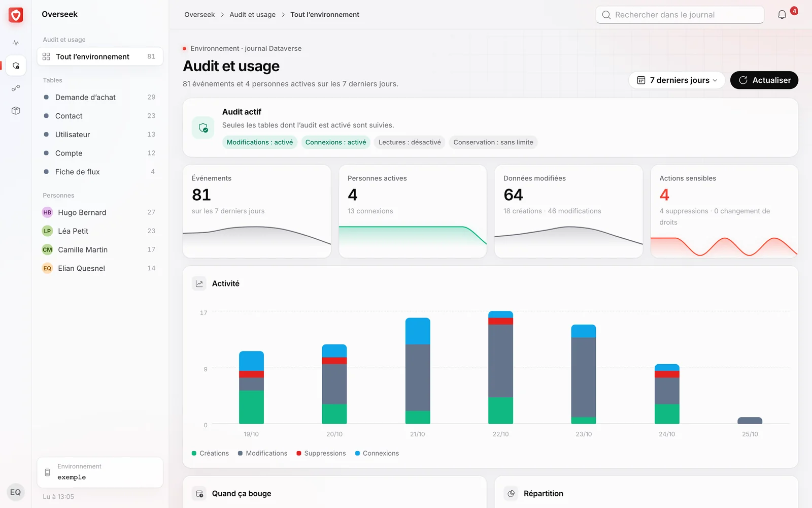This screenshot has width=812, height=508.
Task: Click Hugo Bernard's HB avatar
Action: pos(47,212)
